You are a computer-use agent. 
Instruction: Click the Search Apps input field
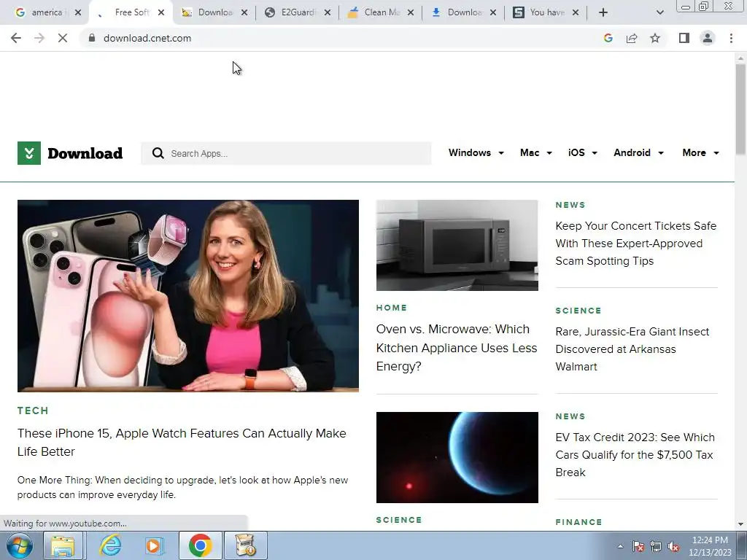pos(286,153)
